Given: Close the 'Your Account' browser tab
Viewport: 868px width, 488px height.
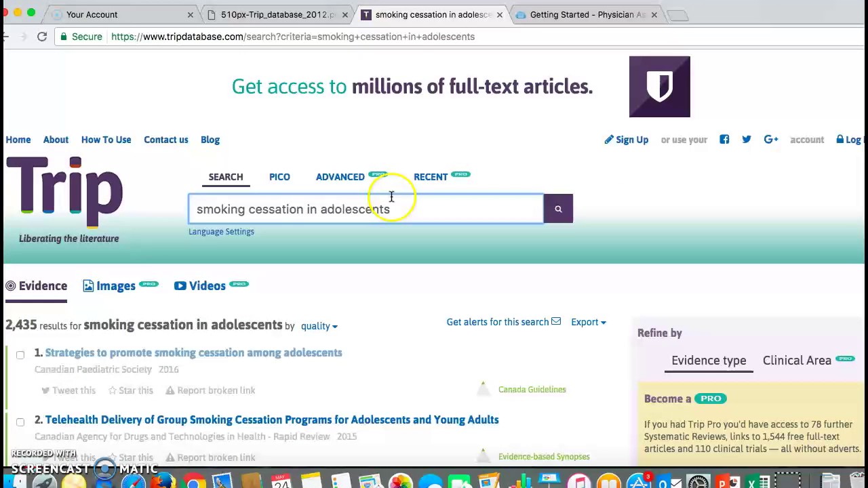Looking at the screenshot, I should [190, 14].
